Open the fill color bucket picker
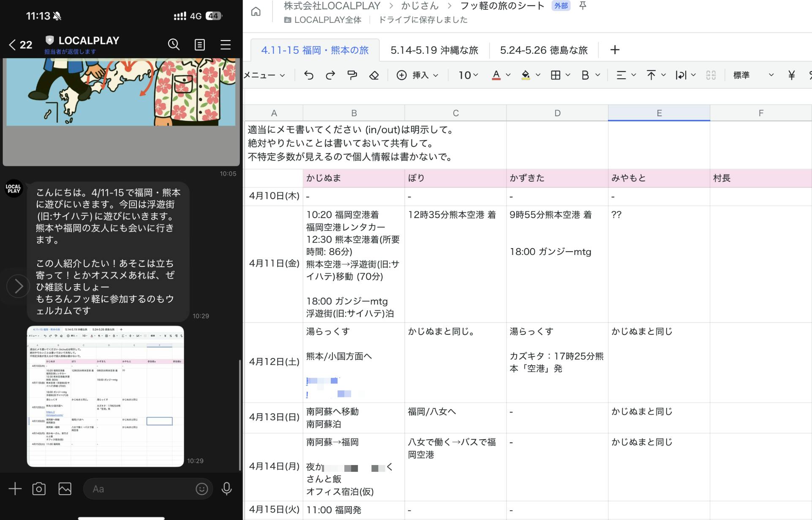Viewport: 812px width, 520px height. coord(526,75)
